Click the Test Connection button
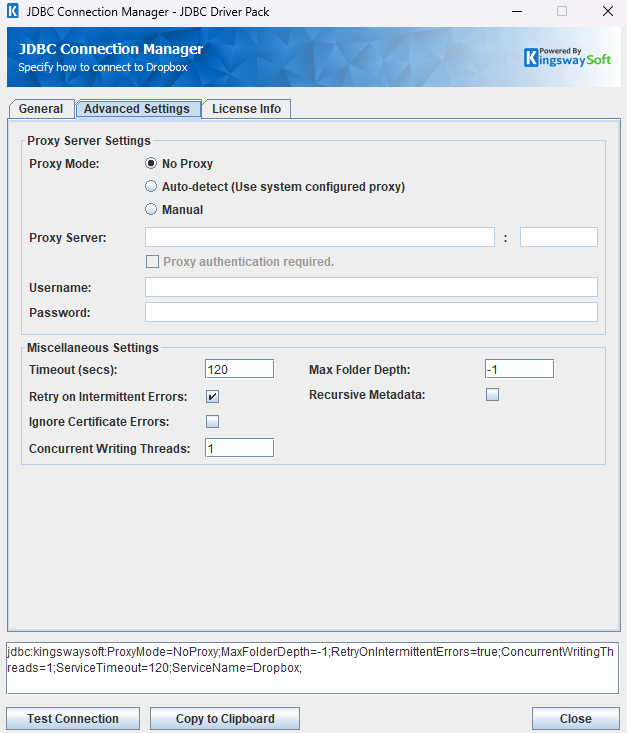Screen dimensions: 627x733 73,719
